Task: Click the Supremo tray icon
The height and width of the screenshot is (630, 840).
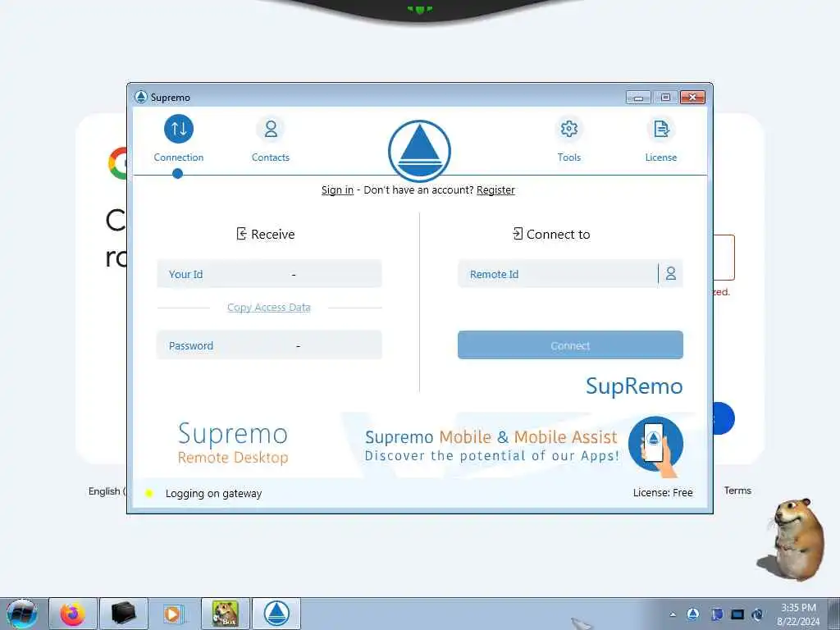Action: (x=692, y=614)
